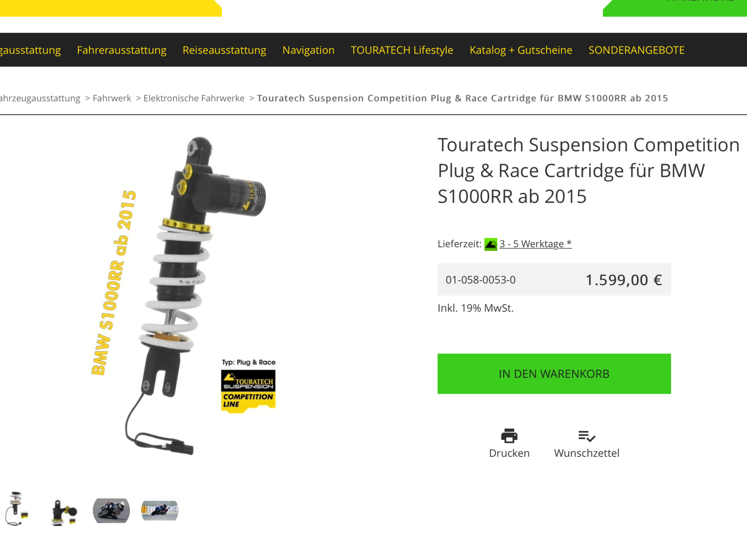Navigate to Elektronische Fahrwerke breadcrumb
The height and width of the screenshot is (560, 747).
tap(194, 98)
